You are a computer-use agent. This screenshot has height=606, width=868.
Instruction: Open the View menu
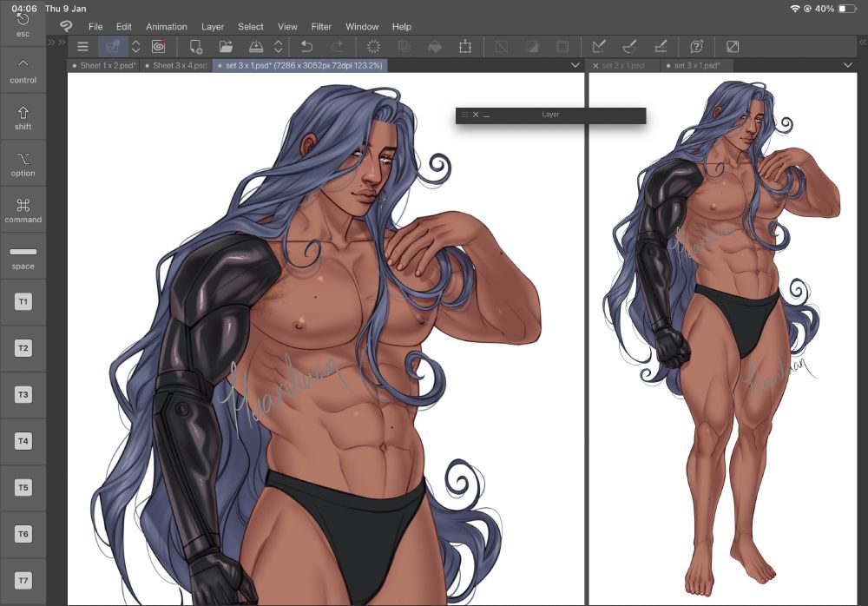pyautogui.click(x=287, y=27)
